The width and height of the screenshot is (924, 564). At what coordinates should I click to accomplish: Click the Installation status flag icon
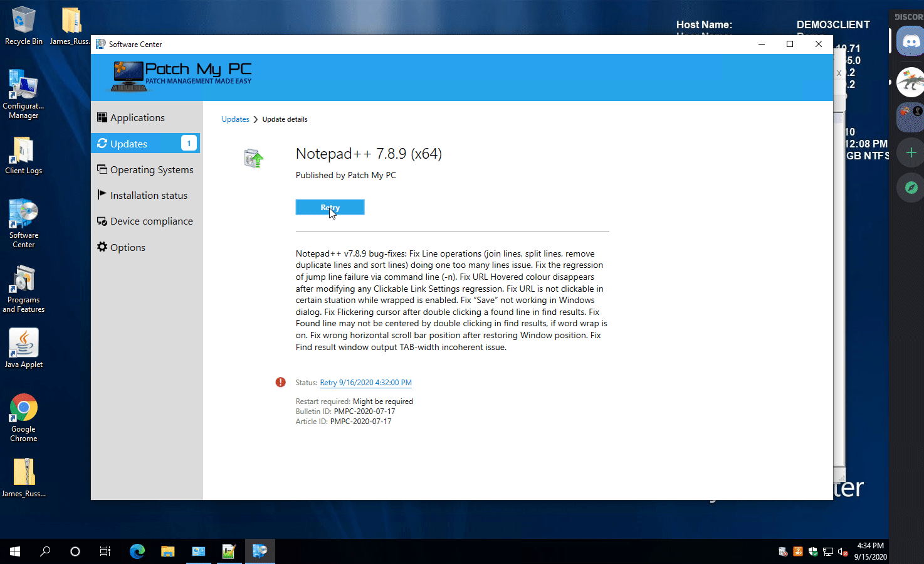coord(102,194)
